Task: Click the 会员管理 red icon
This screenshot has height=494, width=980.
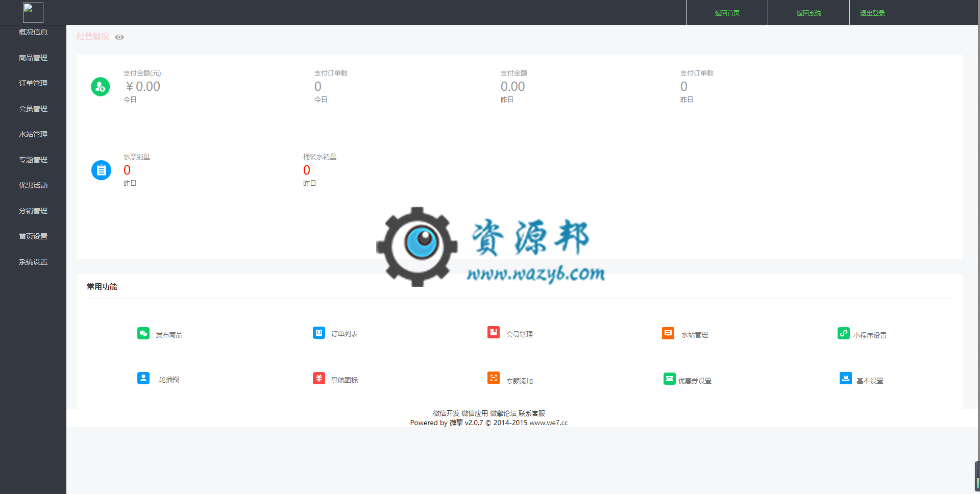Action: (494, 332)
